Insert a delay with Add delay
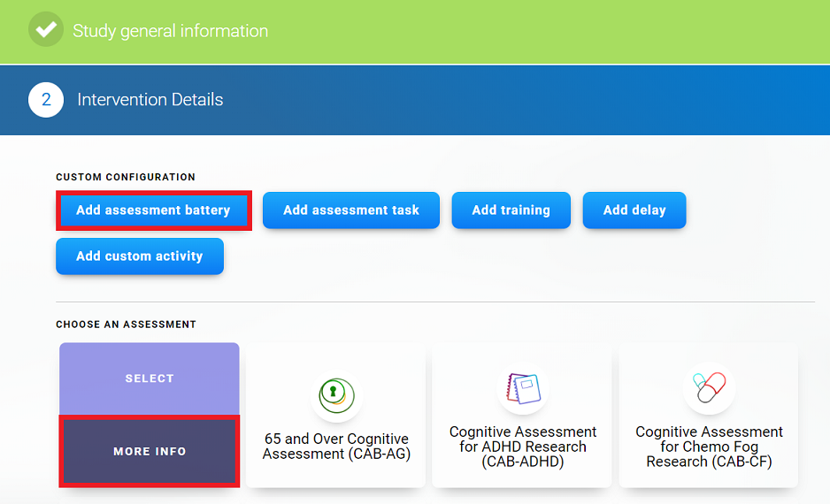 click(634, 210)
